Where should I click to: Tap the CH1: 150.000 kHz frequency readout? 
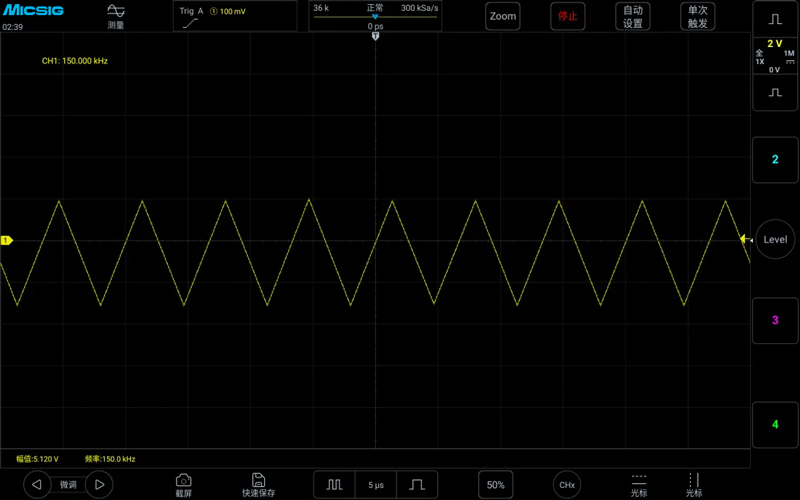click(74, 61)
